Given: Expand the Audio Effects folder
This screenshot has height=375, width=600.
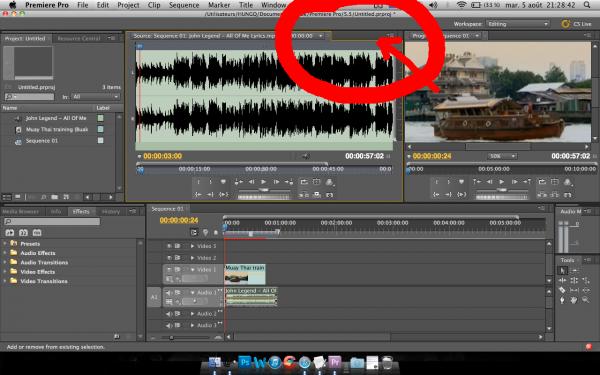Looking at the screenshot, I should click(5, 253).
